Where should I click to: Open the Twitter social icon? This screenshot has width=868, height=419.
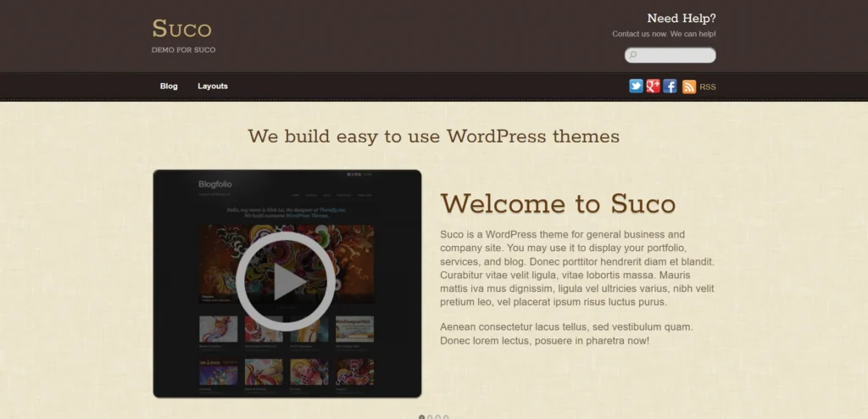[636, 86]
